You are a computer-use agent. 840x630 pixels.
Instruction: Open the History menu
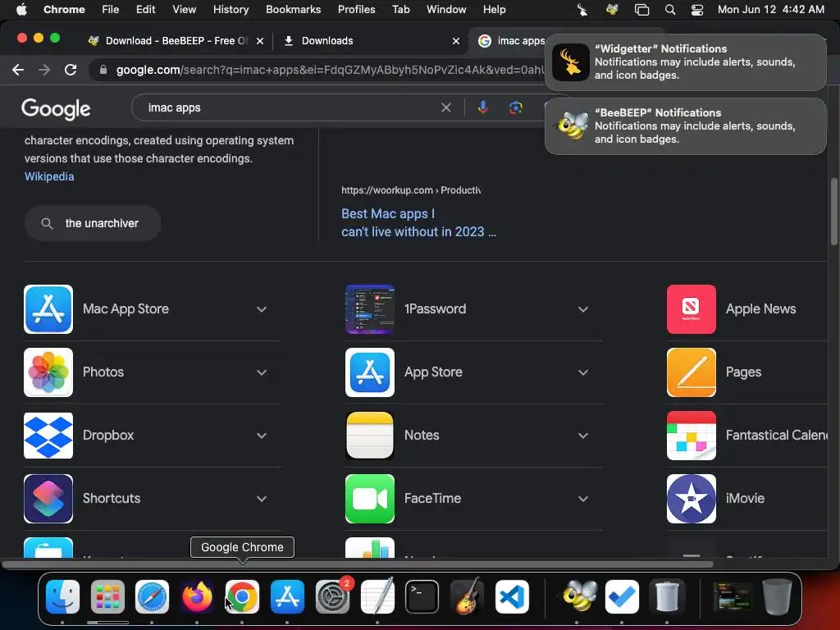point(231,10)
